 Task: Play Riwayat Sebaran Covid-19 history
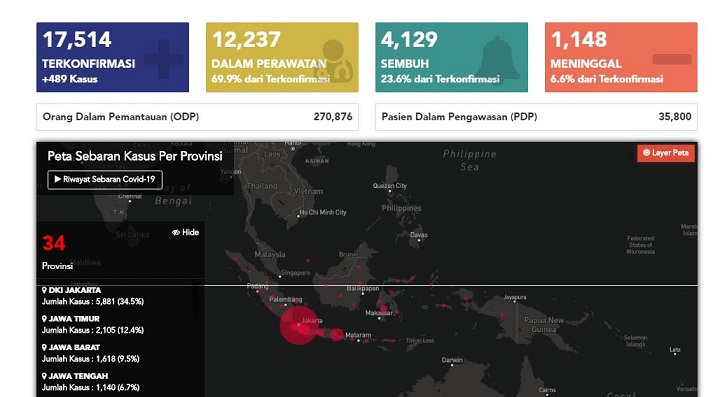tap(105, 179)
